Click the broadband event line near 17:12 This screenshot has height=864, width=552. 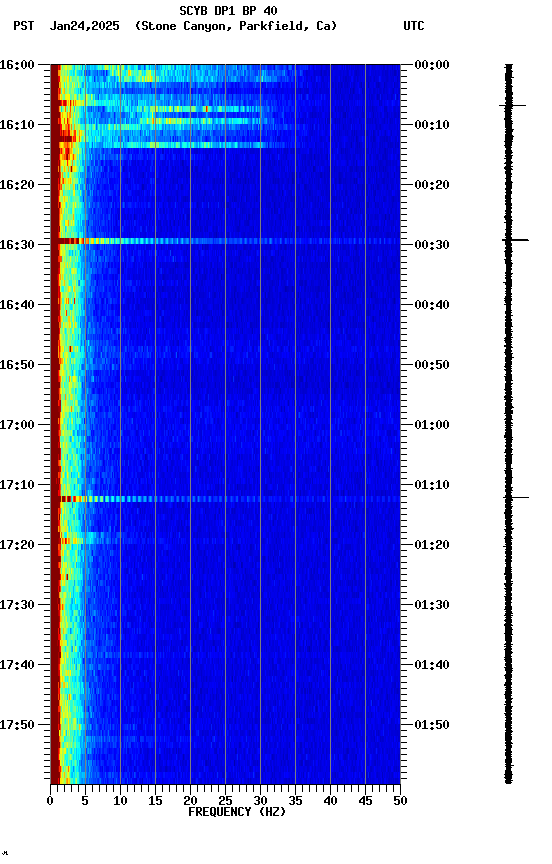click(225, 499)
